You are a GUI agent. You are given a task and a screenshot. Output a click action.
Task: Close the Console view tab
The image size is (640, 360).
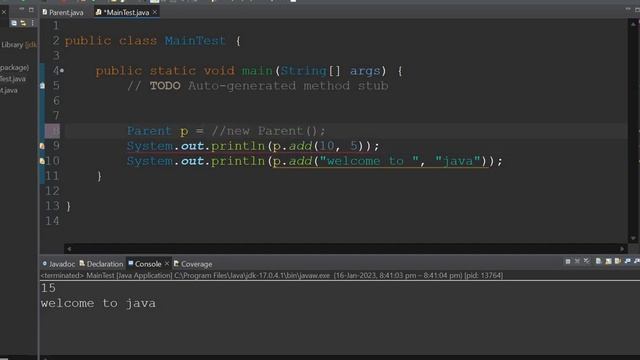(x=167, y=264)
